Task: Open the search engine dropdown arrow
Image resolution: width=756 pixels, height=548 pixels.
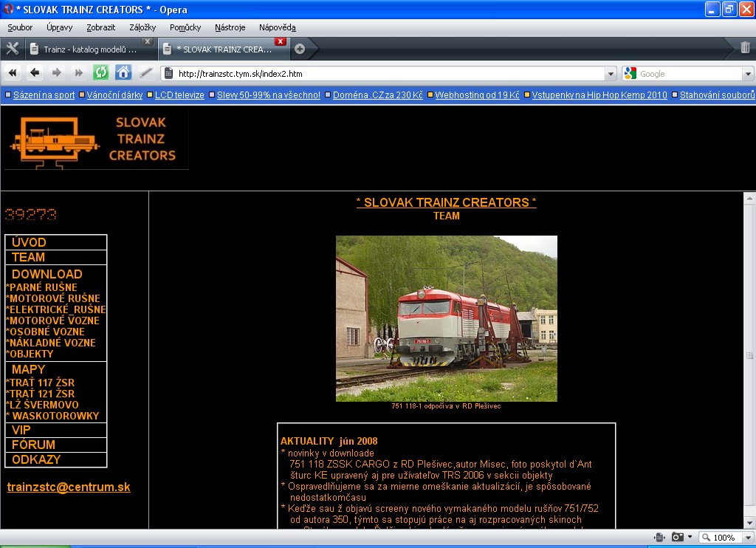Action: pos(748,74)
